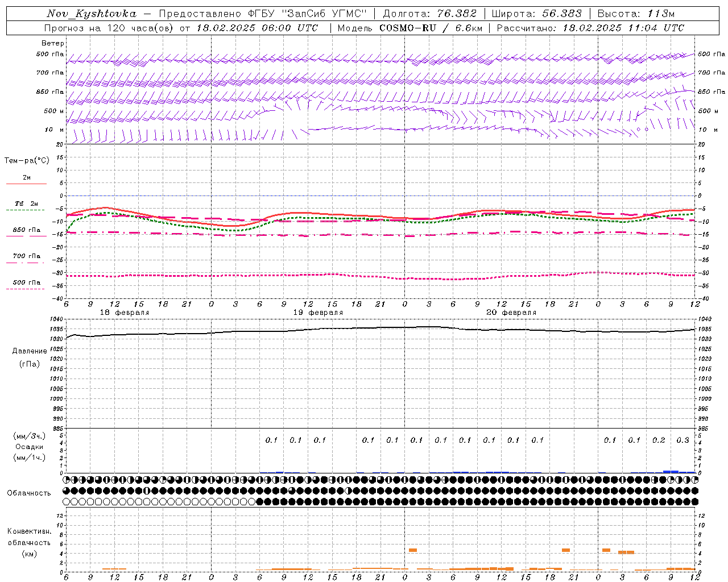Screen dimensions: 728x582
Task: Click the '0.3' precipitation value
Action: [x=682, y=440]
